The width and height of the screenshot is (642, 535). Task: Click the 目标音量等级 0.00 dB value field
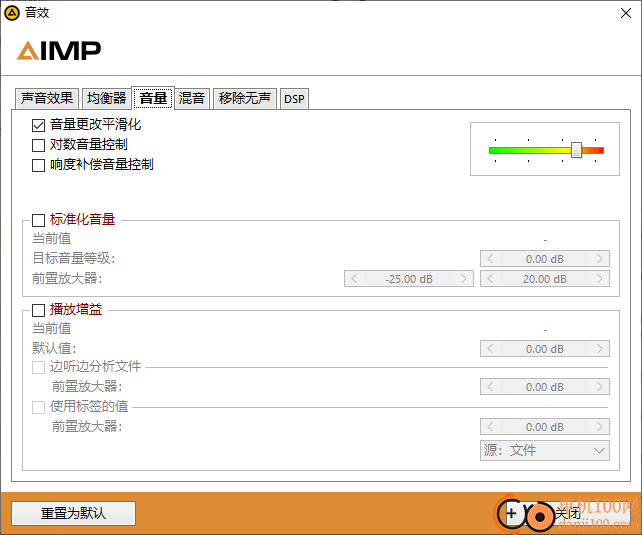[x=545, y=259]
